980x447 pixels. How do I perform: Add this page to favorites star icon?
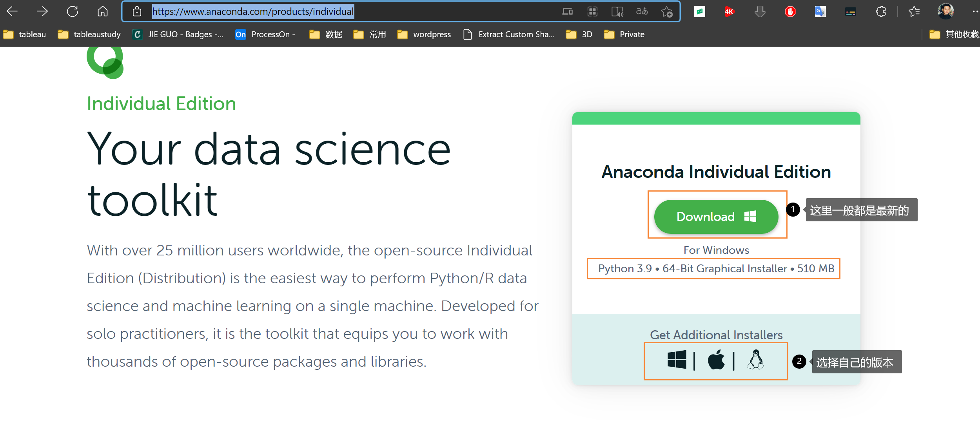[x=667, y=12]
